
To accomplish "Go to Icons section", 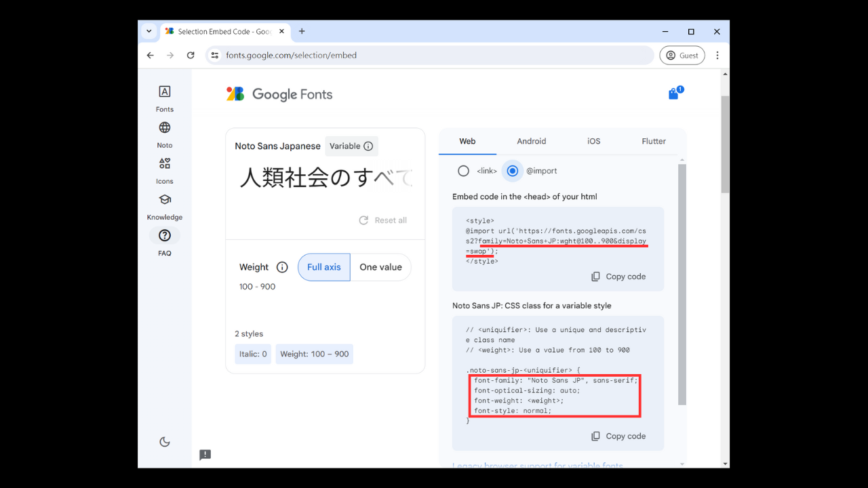I will click(164, 164).
